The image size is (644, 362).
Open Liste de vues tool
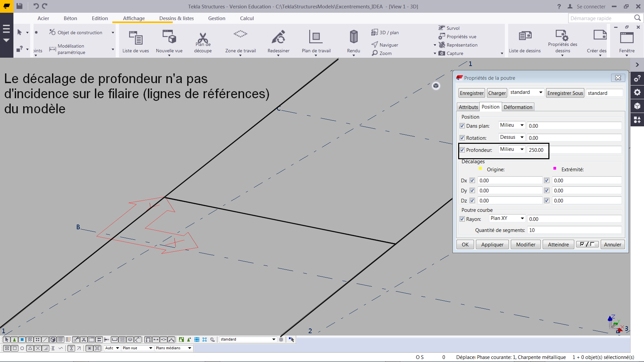click(x=136, y=42)
